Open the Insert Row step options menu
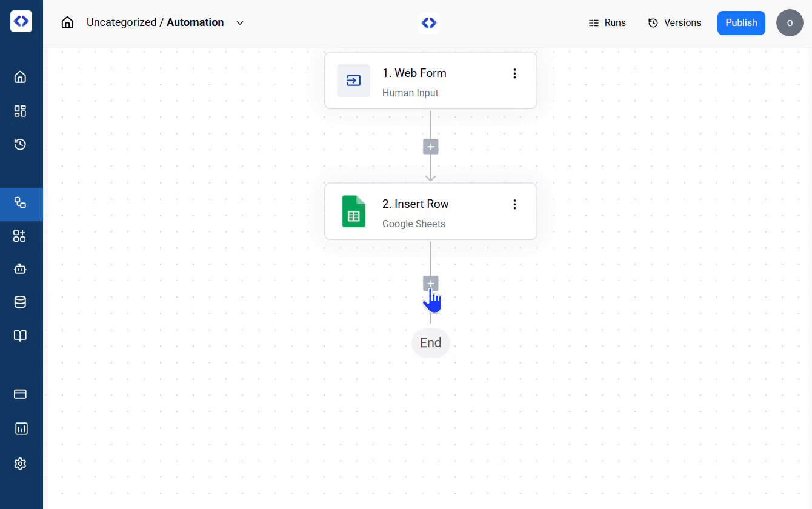The width and height of the screenshot is (812, 509). (514, 205)
